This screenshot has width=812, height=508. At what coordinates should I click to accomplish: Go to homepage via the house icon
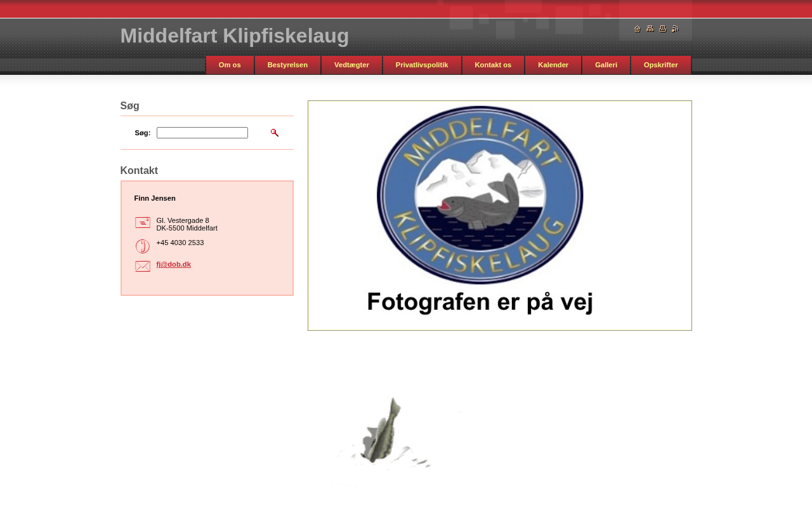pyautogui.click(x=638, y=29)
